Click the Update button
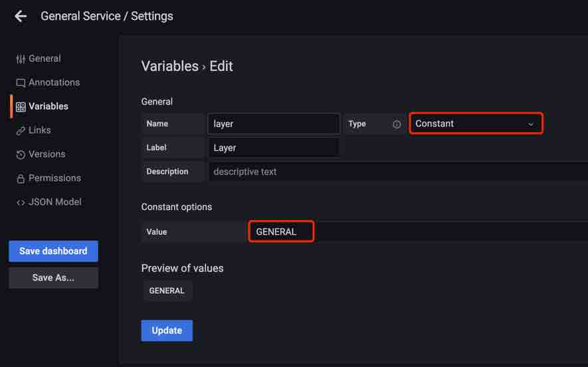The height and width of the screenshot is (367, 588). click(167, 330)
